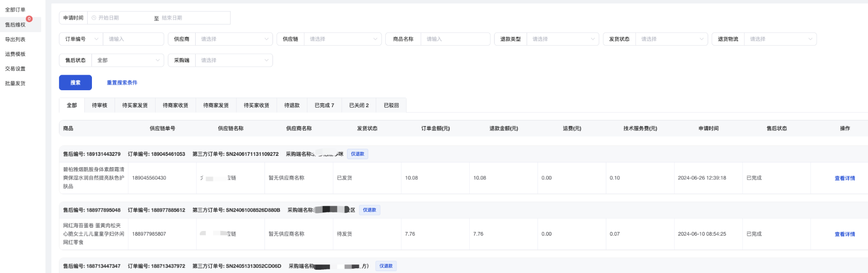868x273 pixels.
Task: Open the 退款类型 dropdown
Action: 561,39
